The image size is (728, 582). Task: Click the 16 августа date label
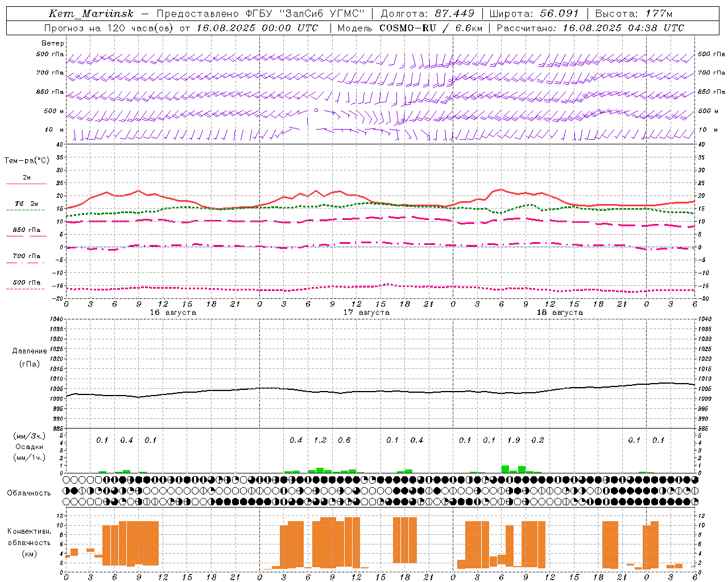[173, 313]
